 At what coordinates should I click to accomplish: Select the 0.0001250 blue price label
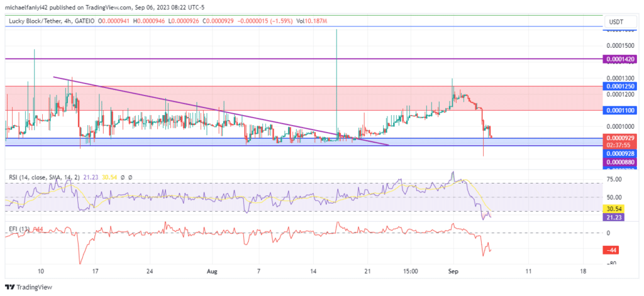point(619,86)
